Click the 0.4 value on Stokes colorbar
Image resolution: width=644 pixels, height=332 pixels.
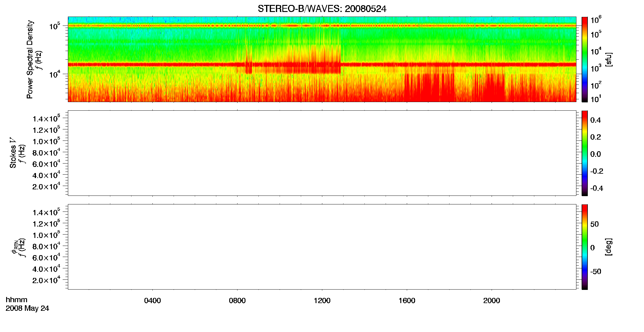[x=595, y=120]
